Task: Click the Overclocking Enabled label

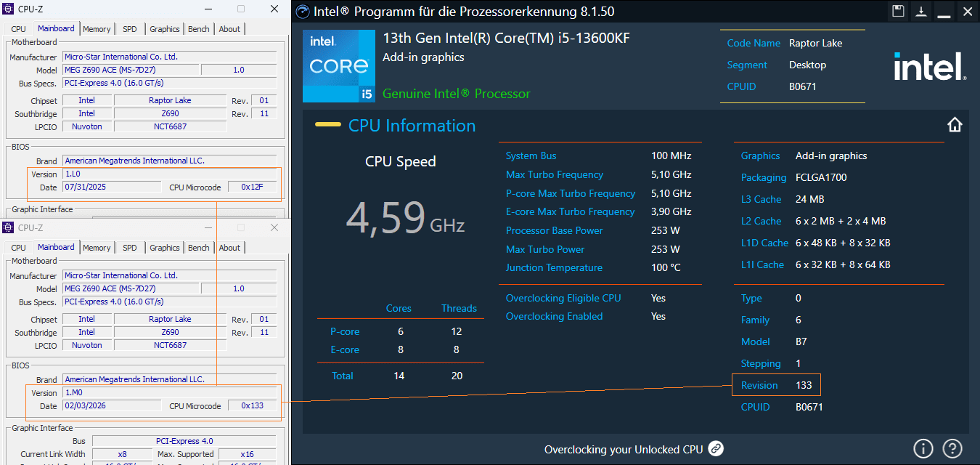Action: coord(554,316)
